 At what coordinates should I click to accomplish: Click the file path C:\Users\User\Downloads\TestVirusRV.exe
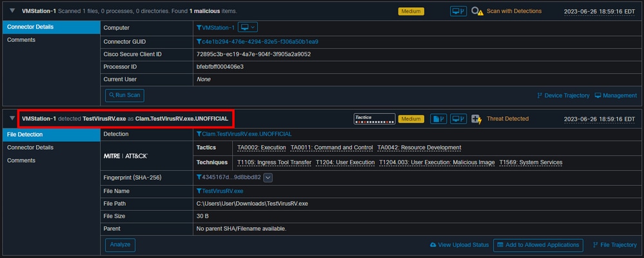(x=252, y=203)
